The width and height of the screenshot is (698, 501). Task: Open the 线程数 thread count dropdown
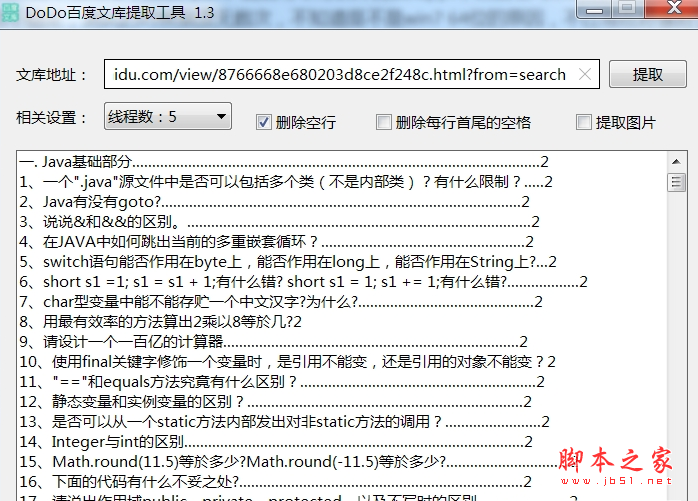[x=168, y=116]
